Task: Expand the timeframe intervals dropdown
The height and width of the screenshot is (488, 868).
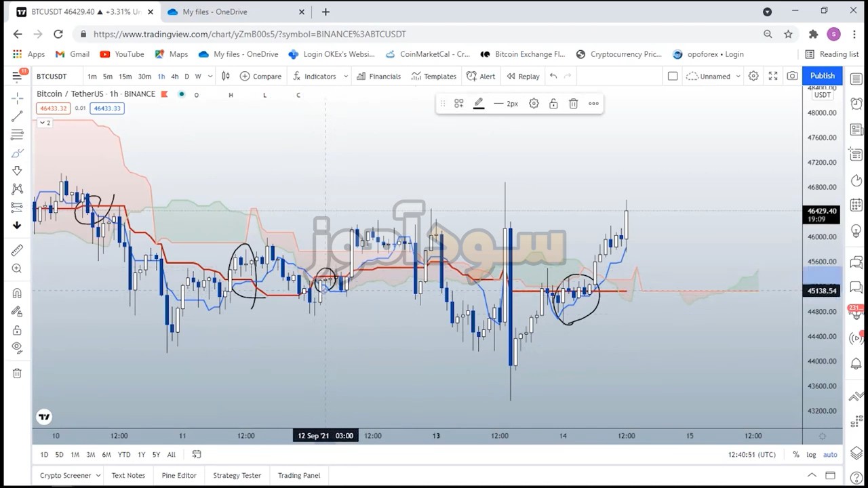Action: pyautogui.click(x=210, y=76)
